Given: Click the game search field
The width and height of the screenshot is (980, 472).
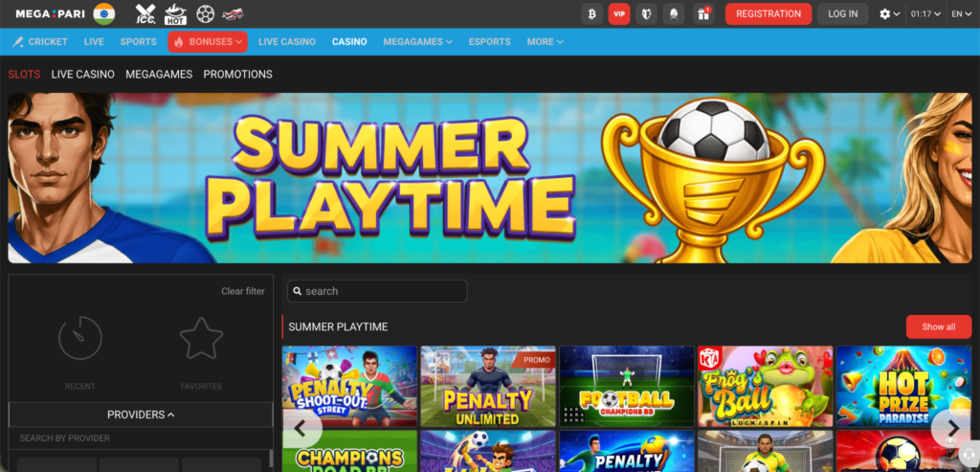Looking at the screenshot, I should 377,291.
